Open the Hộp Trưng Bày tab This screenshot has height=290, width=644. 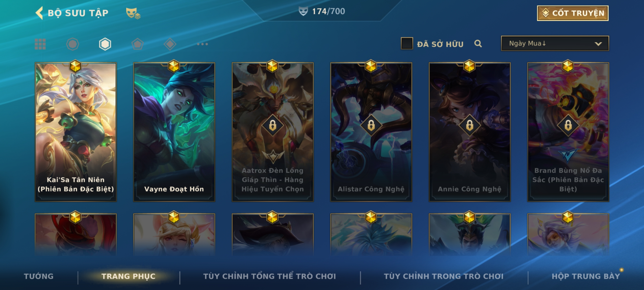tap(586, 276)
